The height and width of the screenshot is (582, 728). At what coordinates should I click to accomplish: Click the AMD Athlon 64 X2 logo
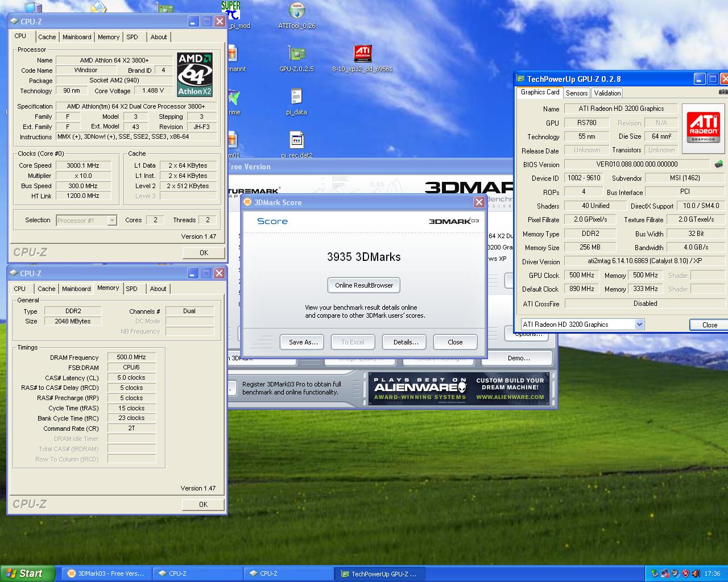(195, 74)
